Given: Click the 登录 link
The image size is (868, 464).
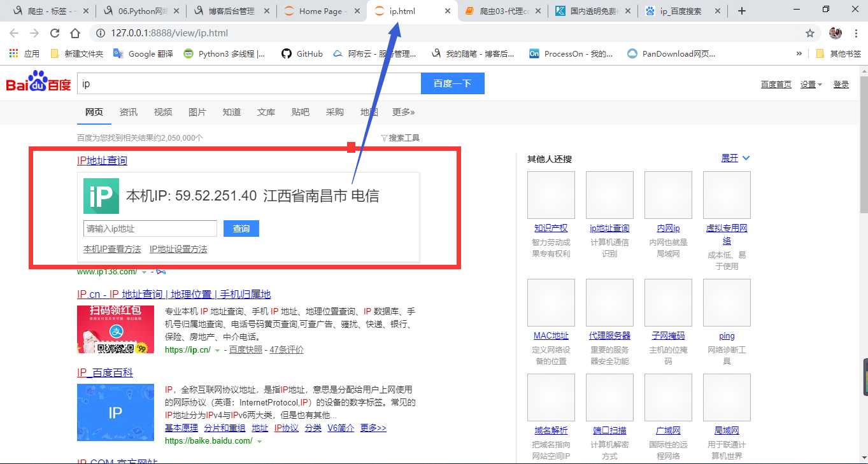Looking at the screenshot, I should click(841, 84).
